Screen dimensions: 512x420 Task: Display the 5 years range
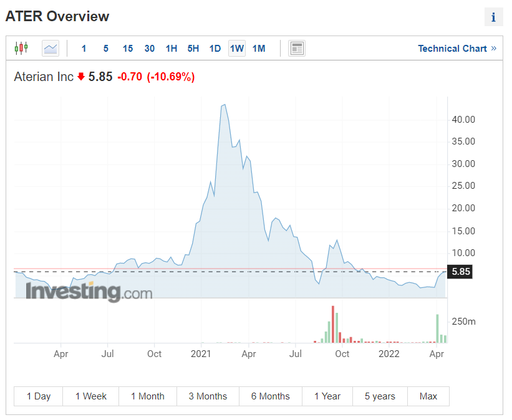tap(380, 396)
